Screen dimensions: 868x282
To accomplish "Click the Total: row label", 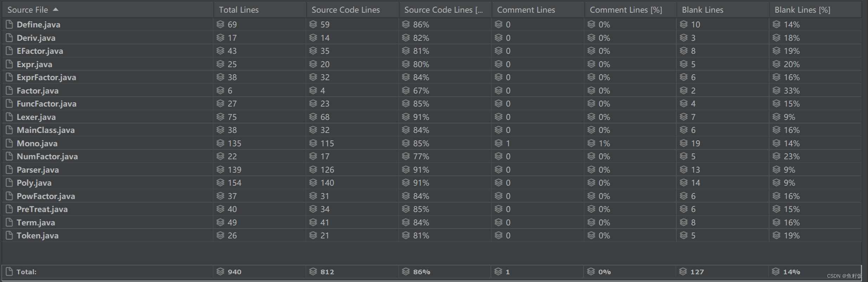I will pyautogui.click(x=26, y=272).
